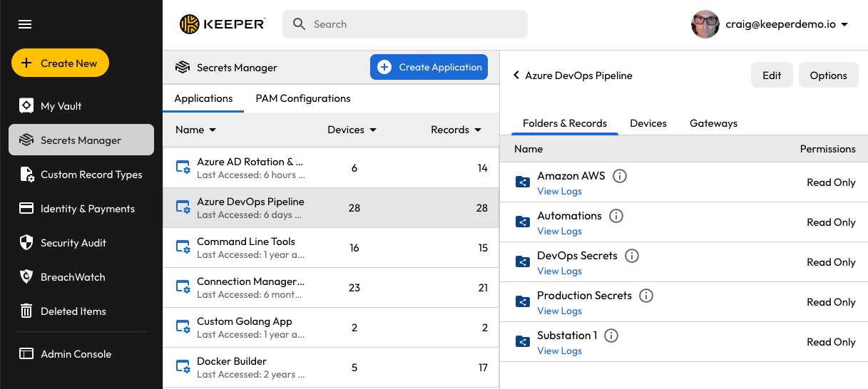Sort applications by Name column dropdown
Viewport: 868px width, 389px height.
click(213, 130)
